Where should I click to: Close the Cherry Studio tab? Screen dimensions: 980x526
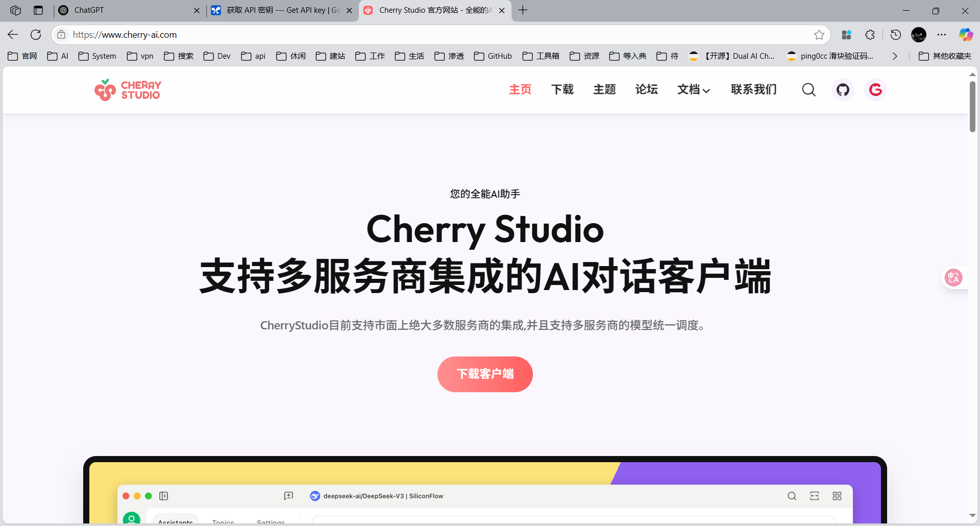pos(502,10)
